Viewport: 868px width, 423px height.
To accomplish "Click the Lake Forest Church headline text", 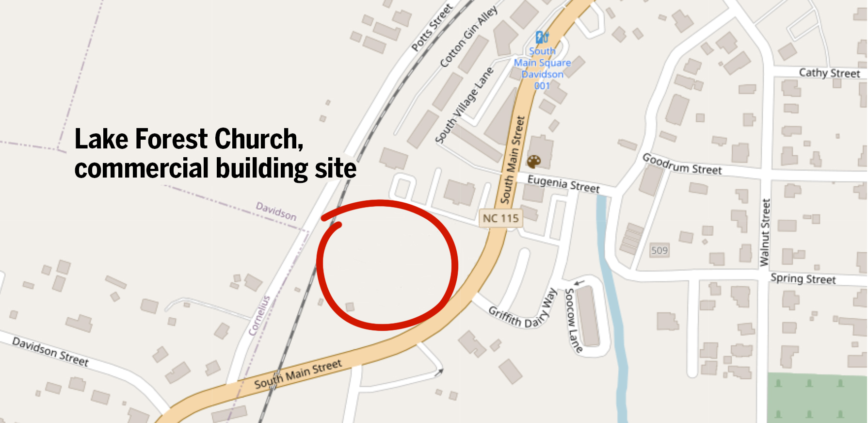I will point(189,139).
